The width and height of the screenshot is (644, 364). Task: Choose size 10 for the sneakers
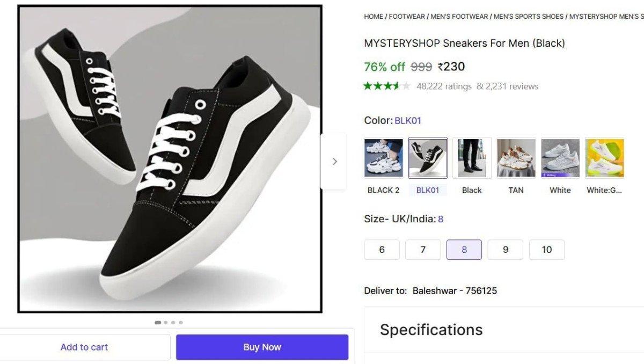[547, 249]
